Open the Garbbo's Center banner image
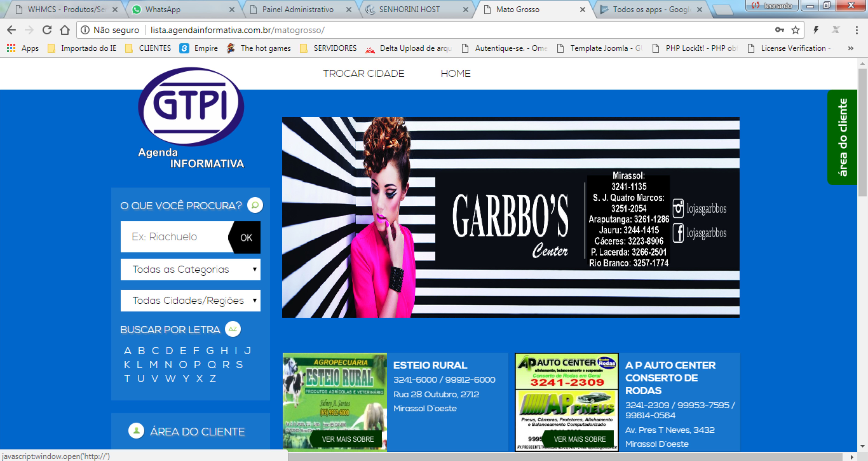The height and width of the screenshot is (461, 868). point(511,217)
